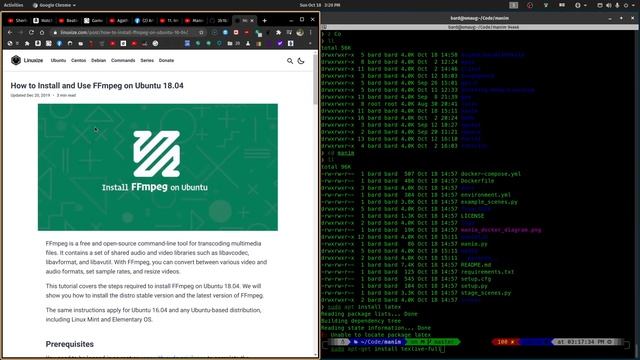Open the Donate link on Linuxize
640x360 pixels.
(x=166, y=60)
